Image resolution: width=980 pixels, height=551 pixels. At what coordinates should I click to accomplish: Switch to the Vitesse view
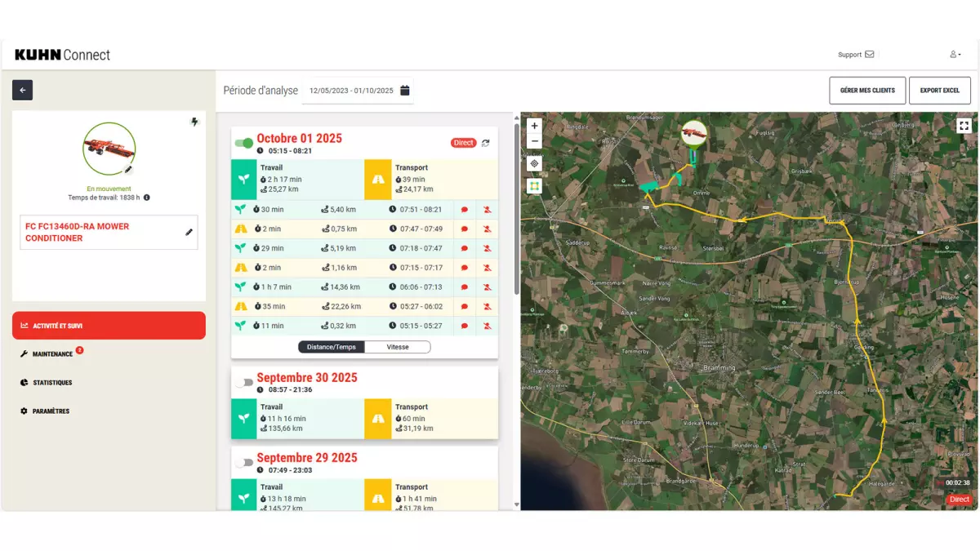(x=397, y=347)
